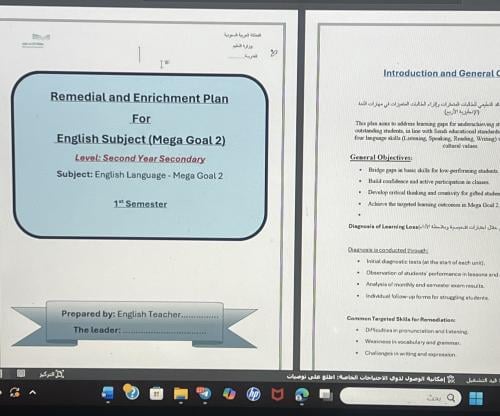Click the taskbar search box
This screenshot has width=500, height=416.
click(400, 397)
